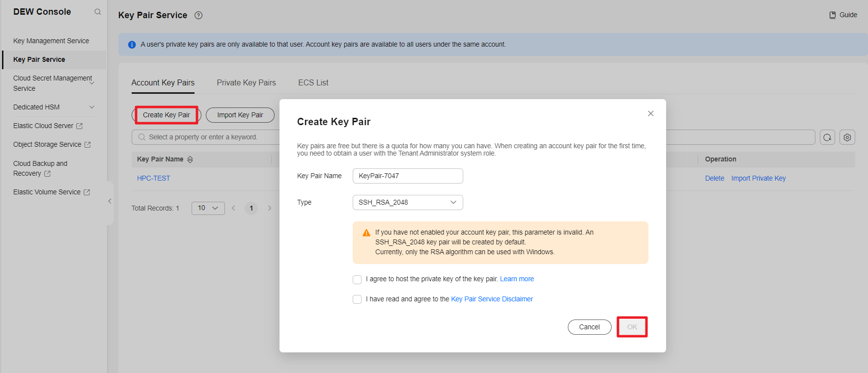
Task: Click the Operation column header
Action: point(721,159)
